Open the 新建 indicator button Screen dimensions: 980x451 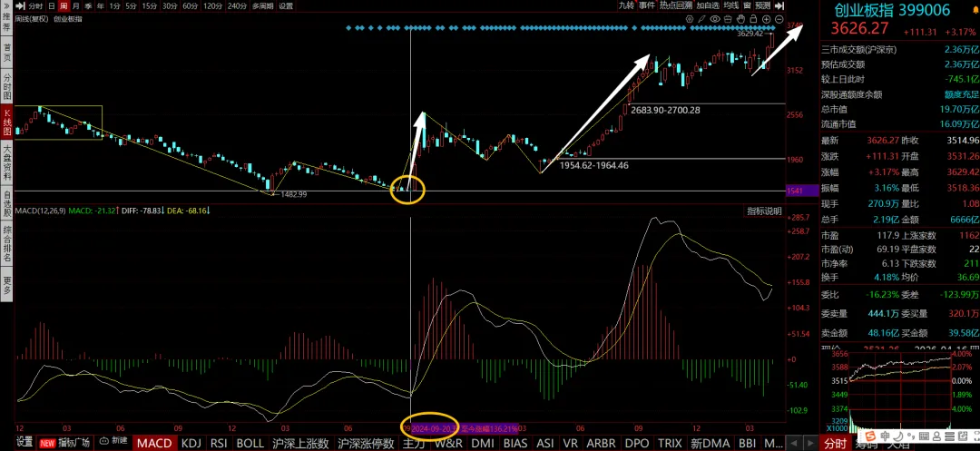pos(113,442)
